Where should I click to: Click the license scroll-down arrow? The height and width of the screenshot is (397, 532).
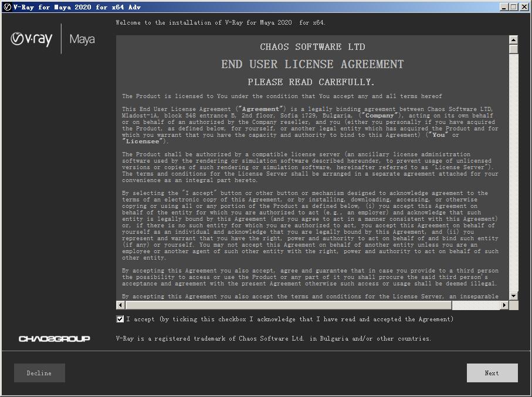[514, 296]
